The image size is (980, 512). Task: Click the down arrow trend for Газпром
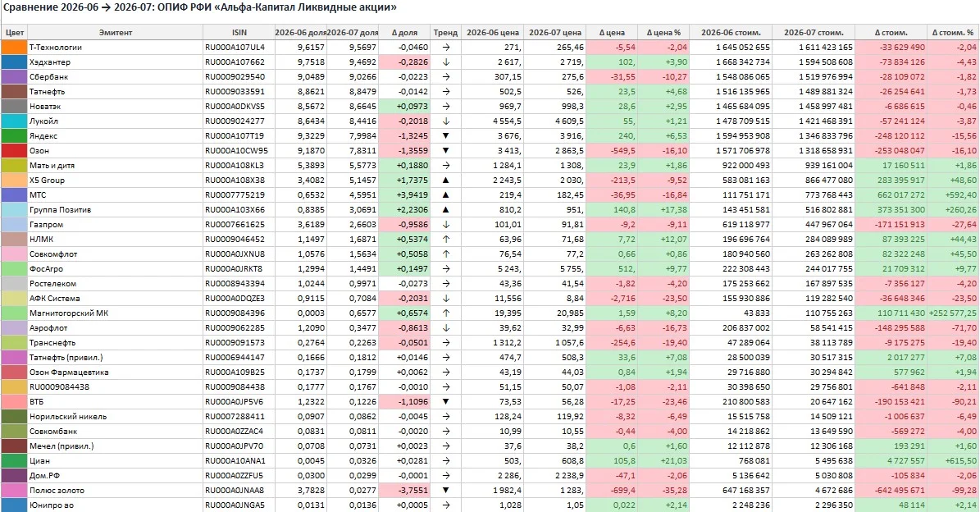point(445,225)
